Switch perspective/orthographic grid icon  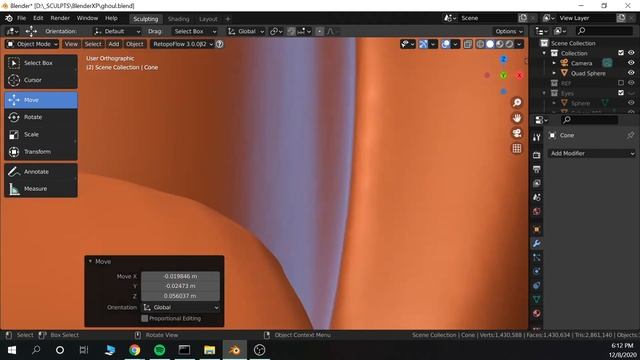click(517, 149)
